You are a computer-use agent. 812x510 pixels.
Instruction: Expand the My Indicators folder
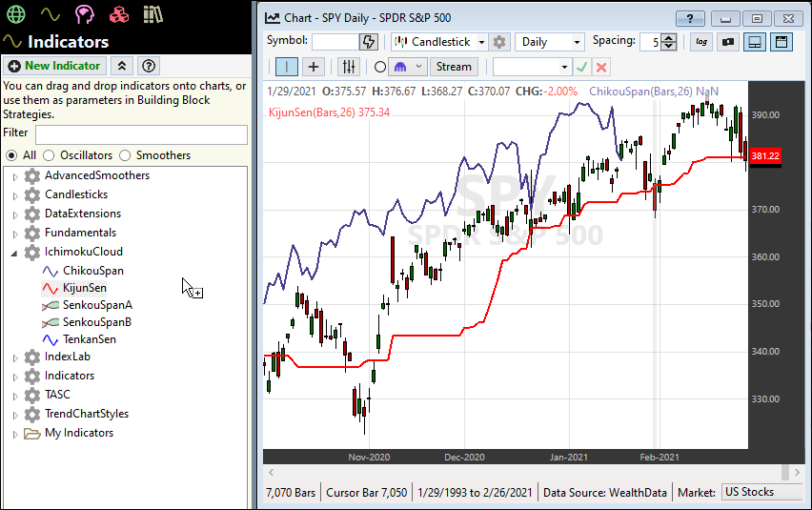point(15,435)
